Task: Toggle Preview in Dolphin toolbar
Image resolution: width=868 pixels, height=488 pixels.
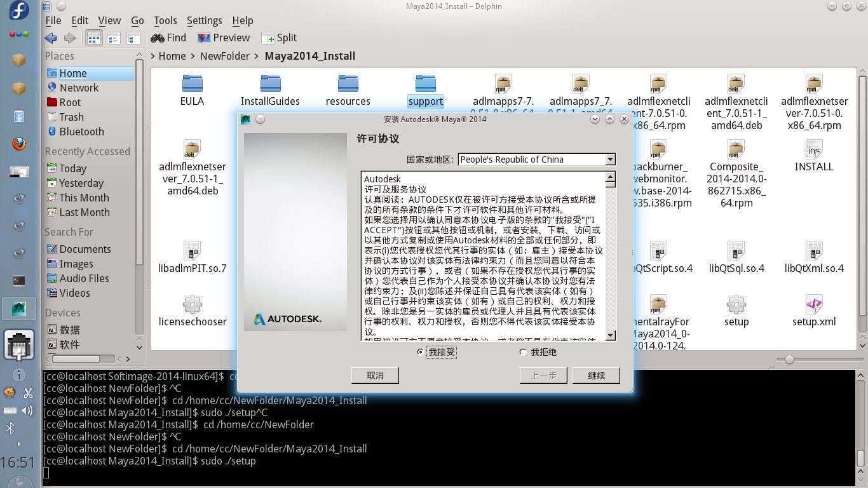Action: click(224, 38)
